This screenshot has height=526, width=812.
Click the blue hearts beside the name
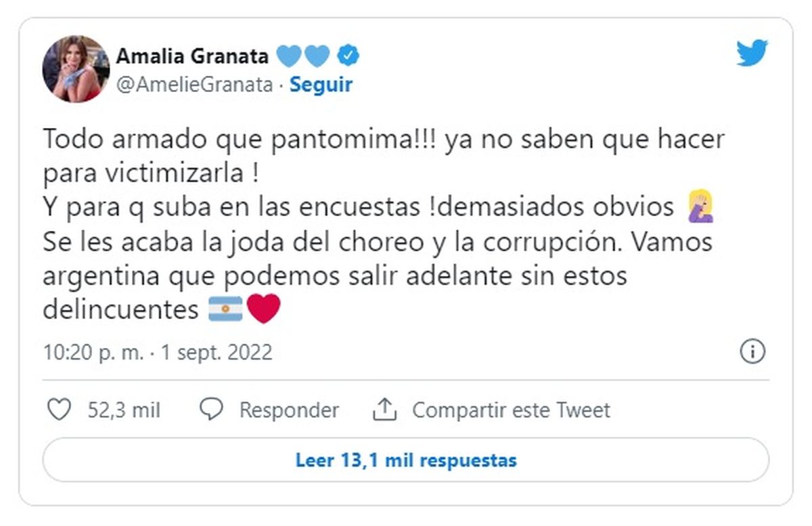pos(302,56)
